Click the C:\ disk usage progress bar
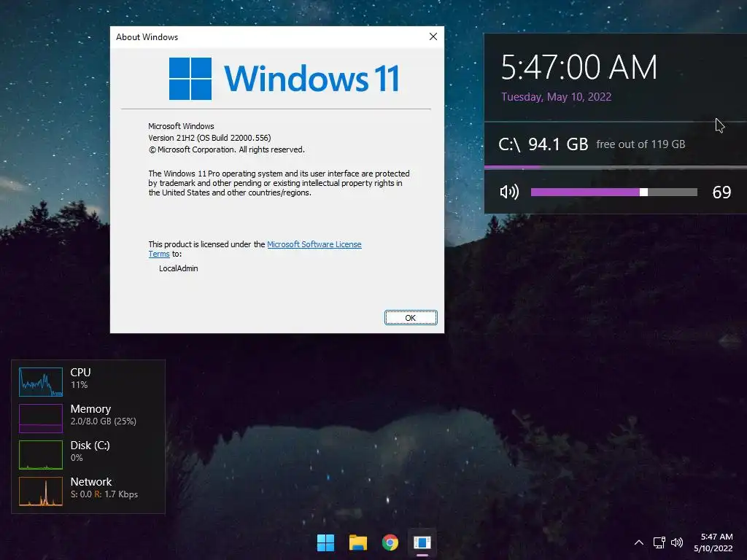747x560 pixels. pyautogui.click(x=616, y=167)
